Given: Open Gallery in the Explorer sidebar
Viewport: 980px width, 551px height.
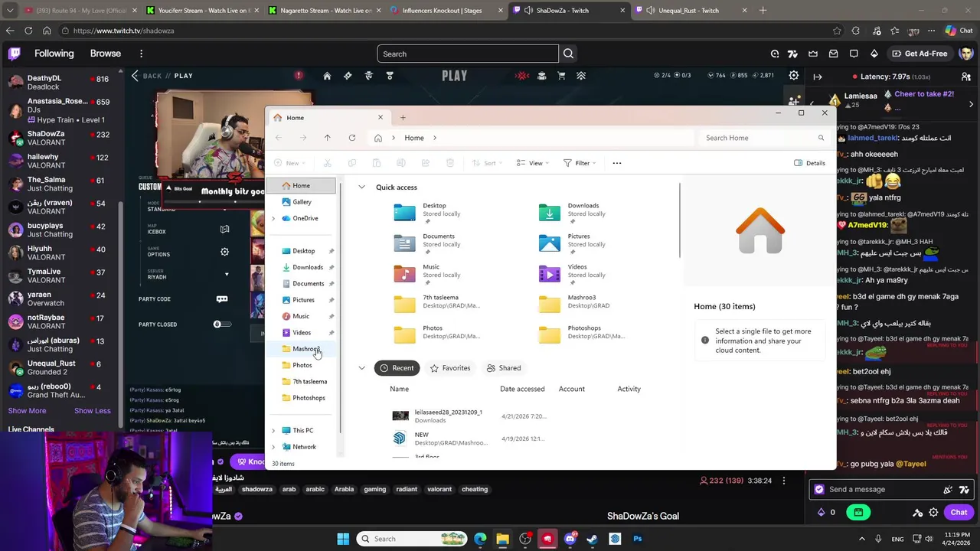Looking at the screenshot, I should click(x=301, y=202).
